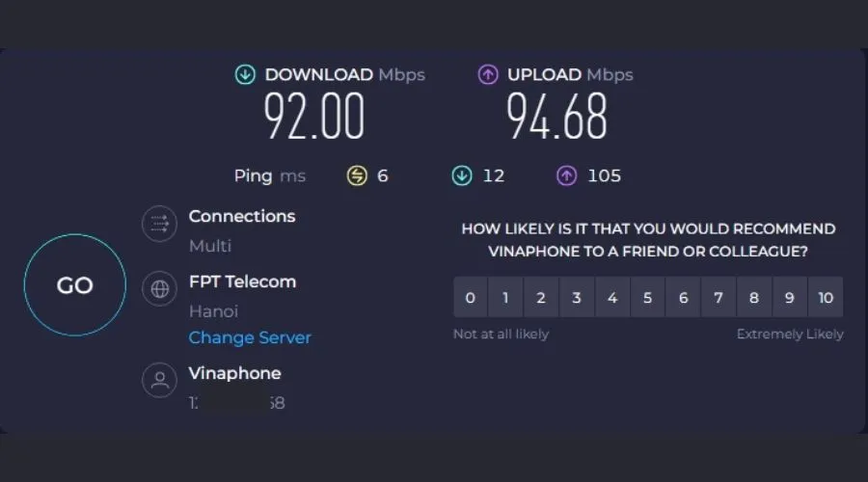Click the 92.00 download speed result
This screenshot has width=868, height=482.
click(x=315, y=118)
